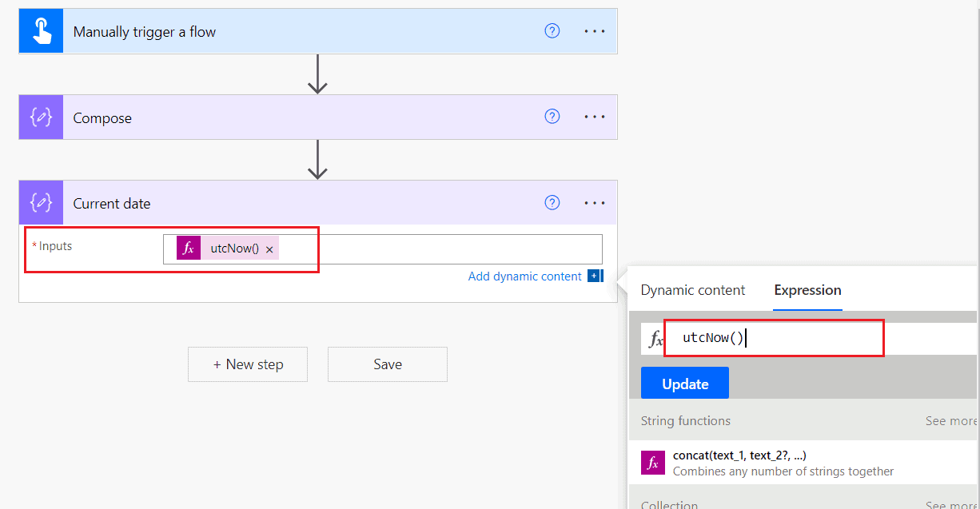This screenshot has height=509, width=980.
Task: Select the concat function's fx icon
Action: [x=652, y=463]
